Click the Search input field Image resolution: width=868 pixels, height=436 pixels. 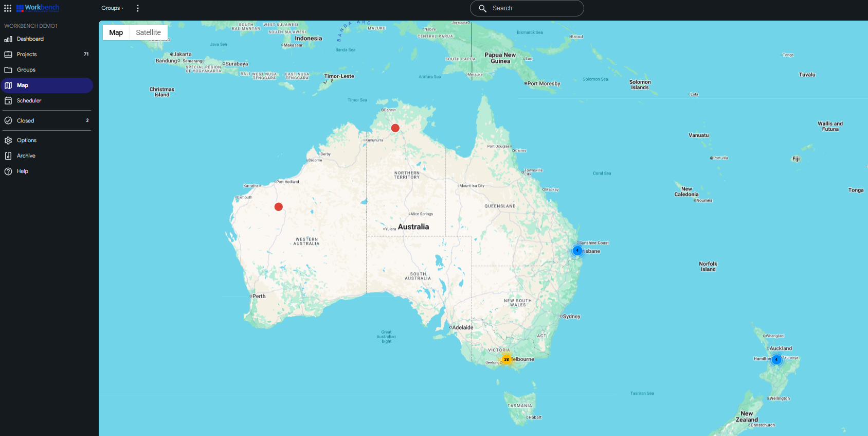[x=527, y=8]
